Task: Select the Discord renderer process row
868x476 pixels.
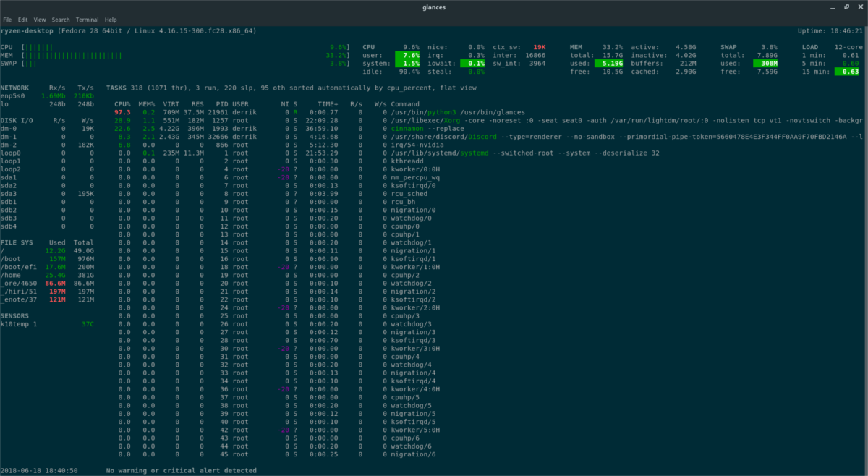Action: coord(489,137)
